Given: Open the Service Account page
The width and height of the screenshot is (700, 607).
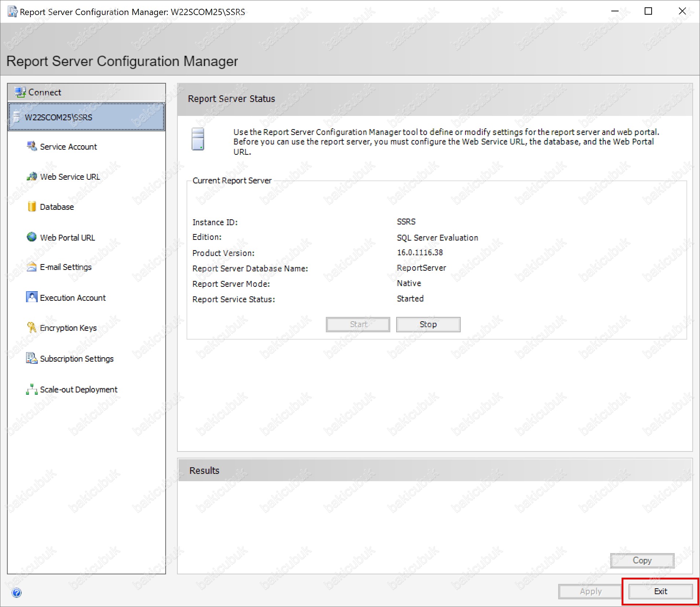Looking at the screenshot, I should [68, 147].
